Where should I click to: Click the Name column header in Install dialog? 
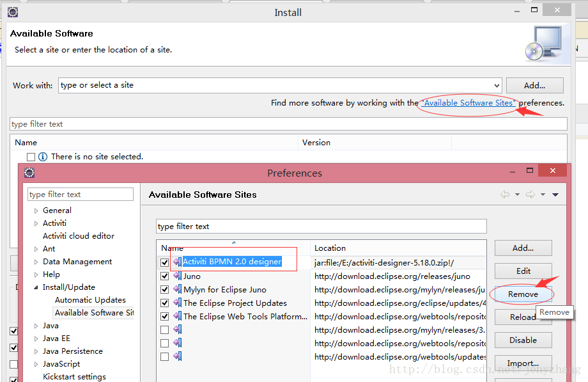[154, 142]
